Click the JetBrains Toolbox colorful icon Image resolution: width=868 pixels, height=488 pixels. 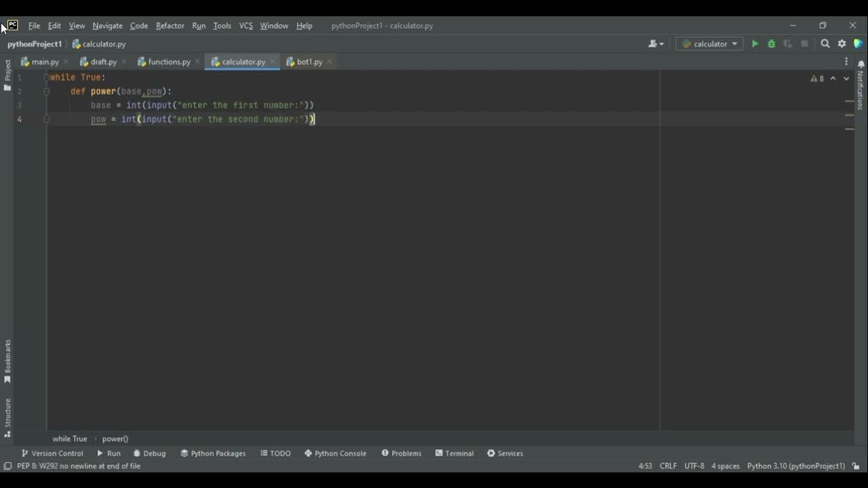tap(858, 43)
